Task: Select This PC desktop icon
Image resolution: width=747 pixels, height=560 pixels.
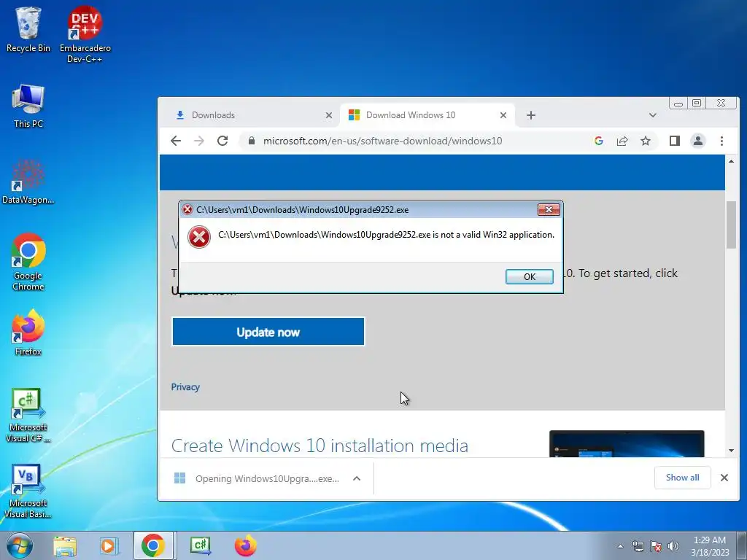Action: [28, 106]
